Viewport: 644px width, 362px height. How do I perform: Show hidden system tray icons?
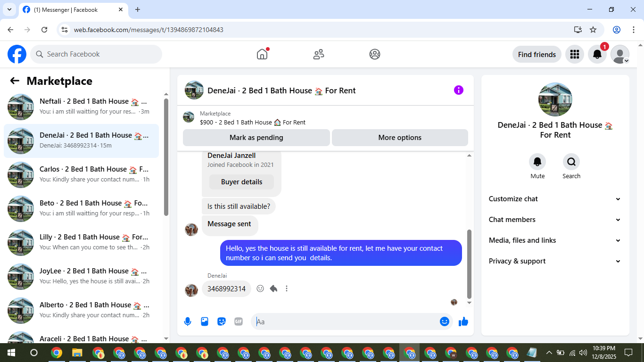(549, 353)
